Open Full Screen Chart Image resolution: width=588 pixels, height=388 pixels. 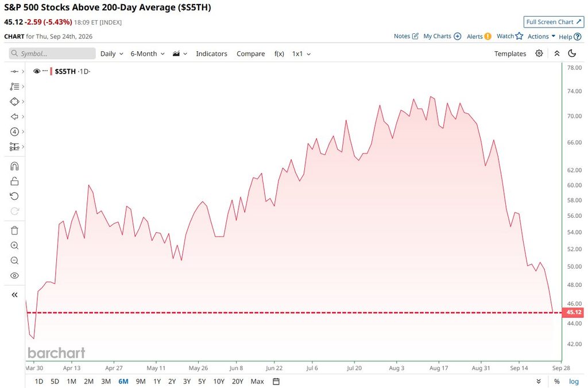tap(554, 22)
